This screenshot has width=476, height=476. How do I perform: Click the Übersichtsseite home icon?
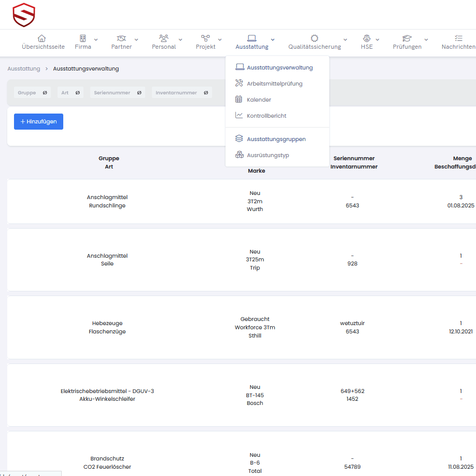(42, 38)
